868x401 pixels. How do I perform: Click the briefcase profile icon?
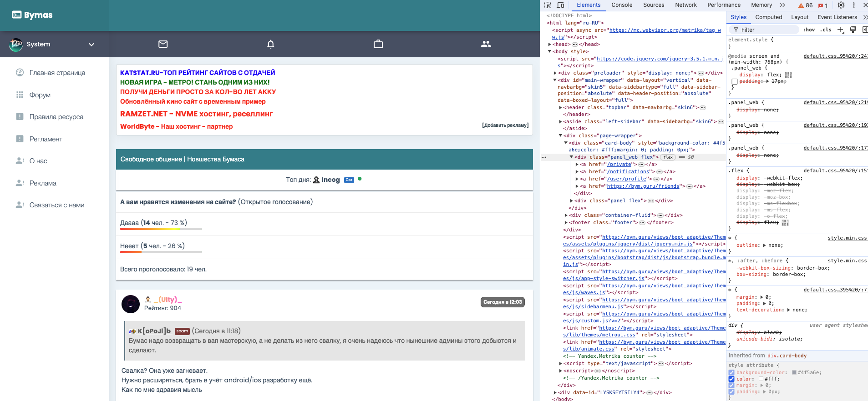tap(378, 44)
